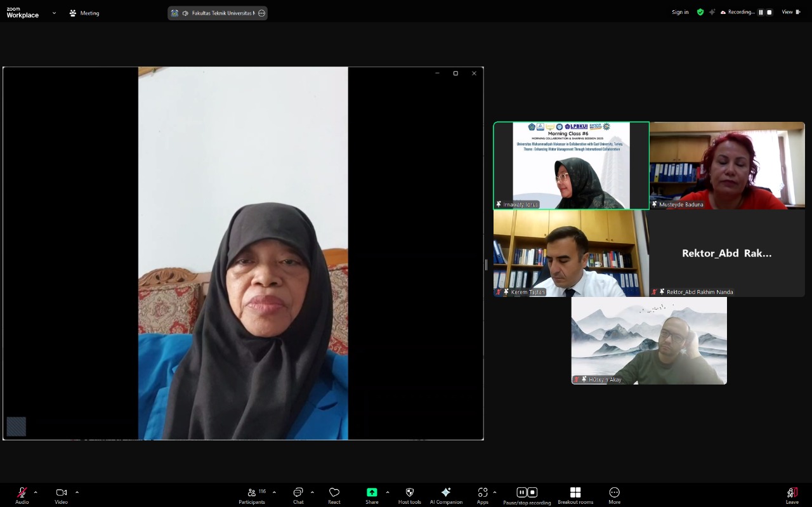Image resolution: width=812 pixels, height=507 pixels.
Task: Start screen sharing with the green Share button
Action: pyautogui.click(x=372, y=494)
